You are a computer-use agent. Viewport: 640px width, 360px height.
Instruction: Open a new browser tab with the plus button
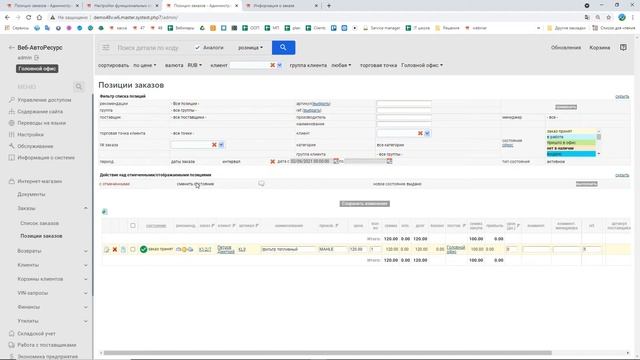(x=329, y=6)
